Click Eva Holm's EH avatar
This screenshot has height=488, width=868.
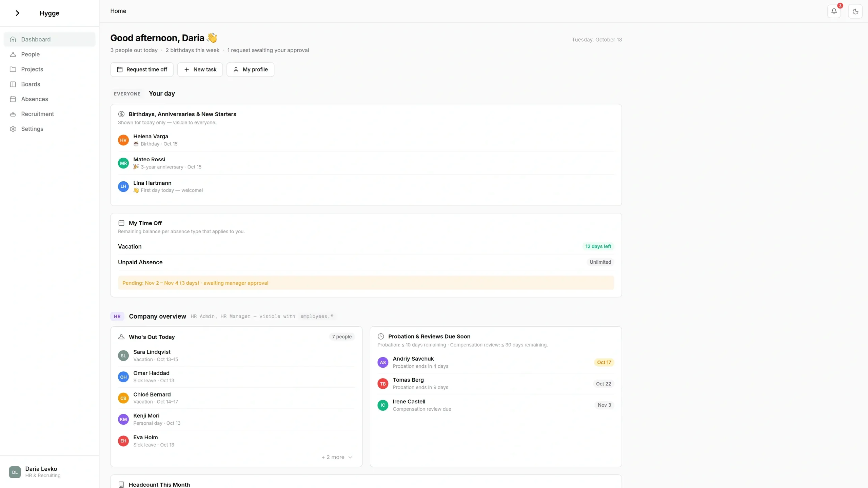coord(123,441)
